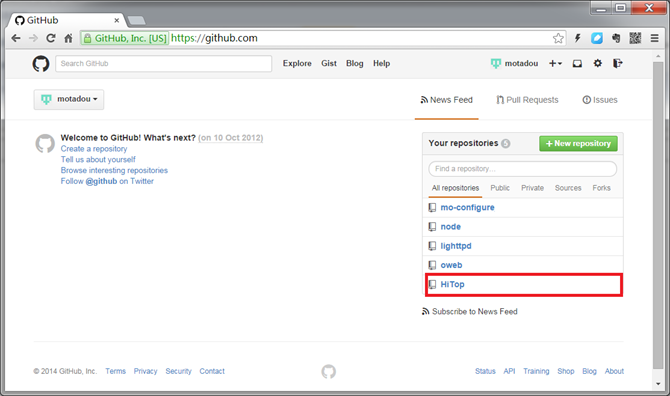Click the repo icon beside HiTop
The width and height of the screenshot is (670, 396).
(432, 285)
